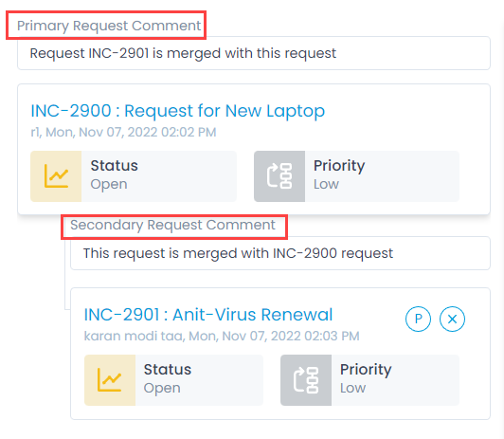Click the Open value under INC-2901 Status
Screen dimensions: 504x439
[x=162, y=388]
